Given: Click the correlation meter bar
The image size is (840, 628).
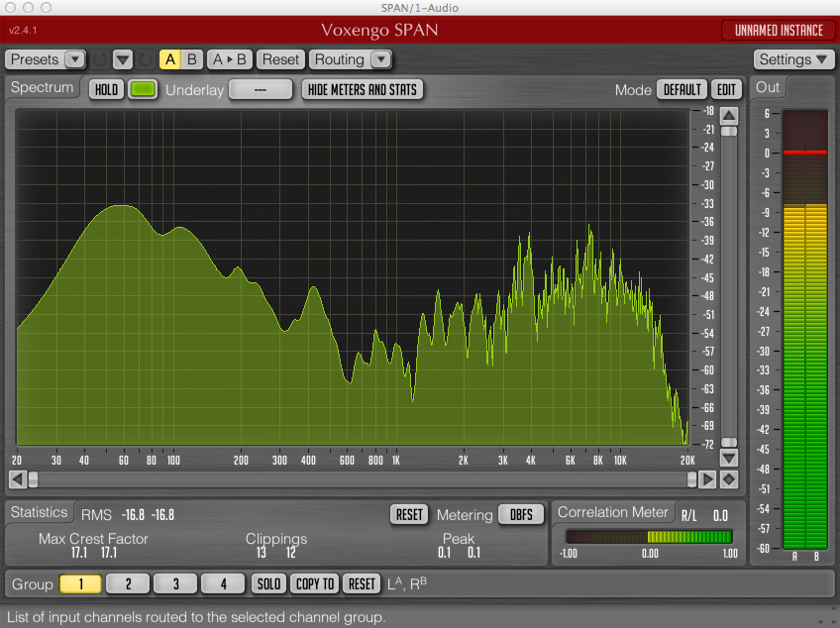Looking at the screenshot, I should pyautogui.click(x=649, y=536).
